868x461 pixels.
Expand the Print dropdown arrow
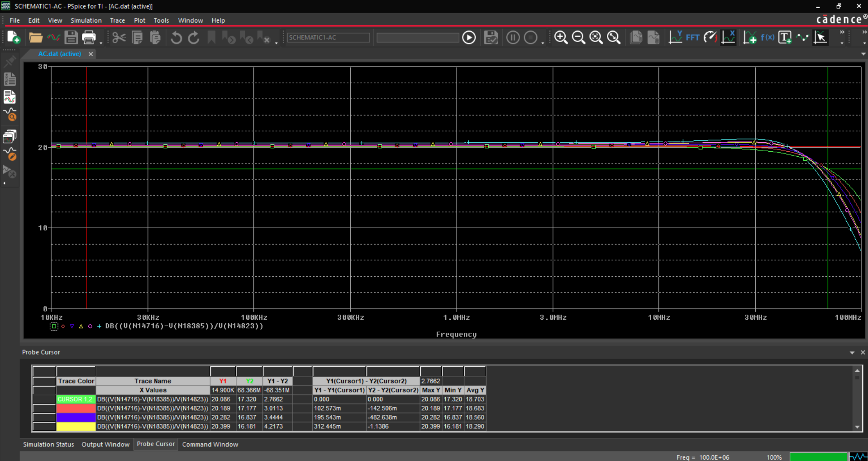tap(100, 42)
